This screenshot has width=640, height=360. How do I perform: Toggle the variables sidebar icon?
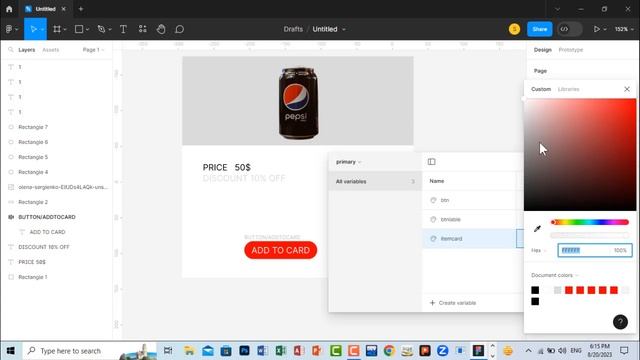(x=431, y=162)
